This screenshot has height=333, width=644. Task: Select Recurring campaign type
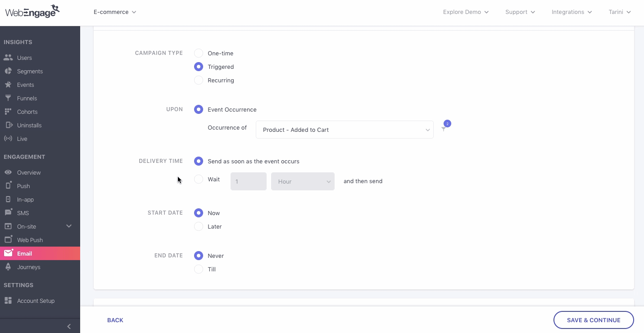click(199, 80)
